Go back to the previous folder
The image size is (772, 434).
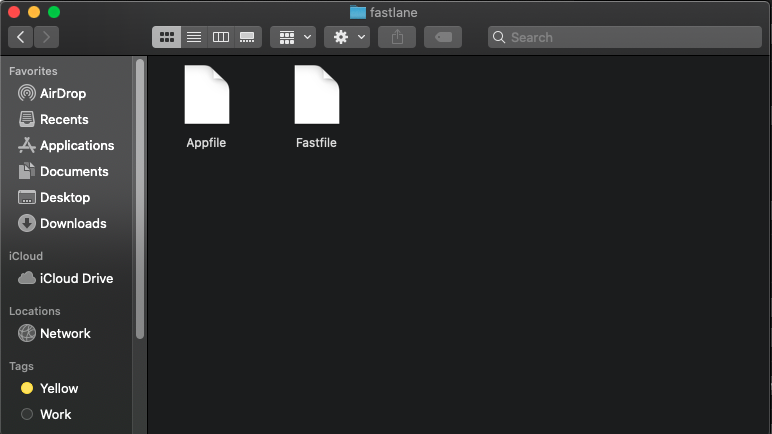point(21,37)
